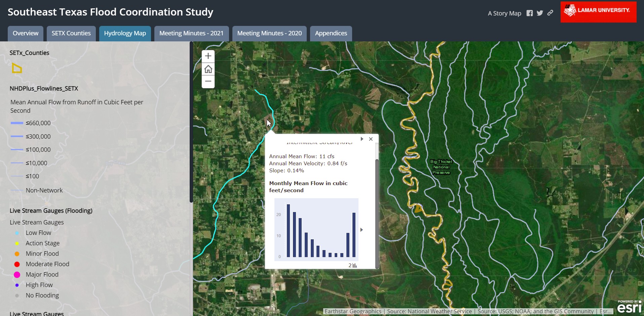Switch to SETX Counties tab
Image resolution: width=644 pixels, height=316 pixels.
[71, 33]
